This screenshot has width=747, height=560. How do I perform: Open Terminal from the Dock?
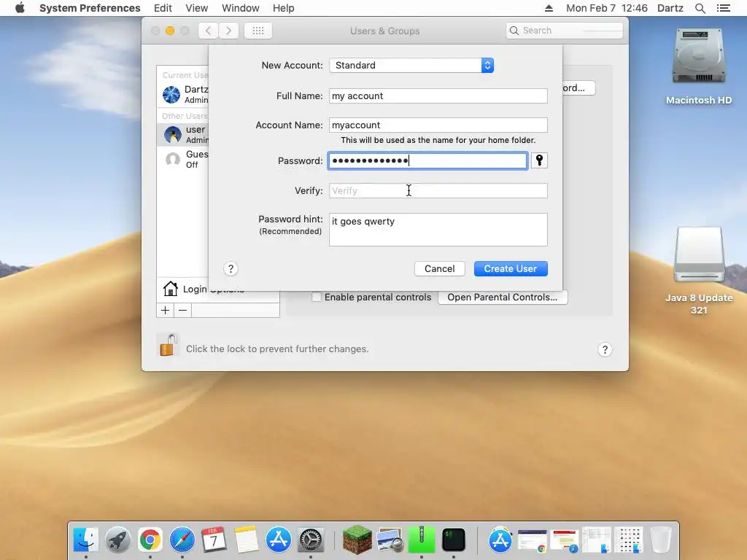click(x=454, y=540)
